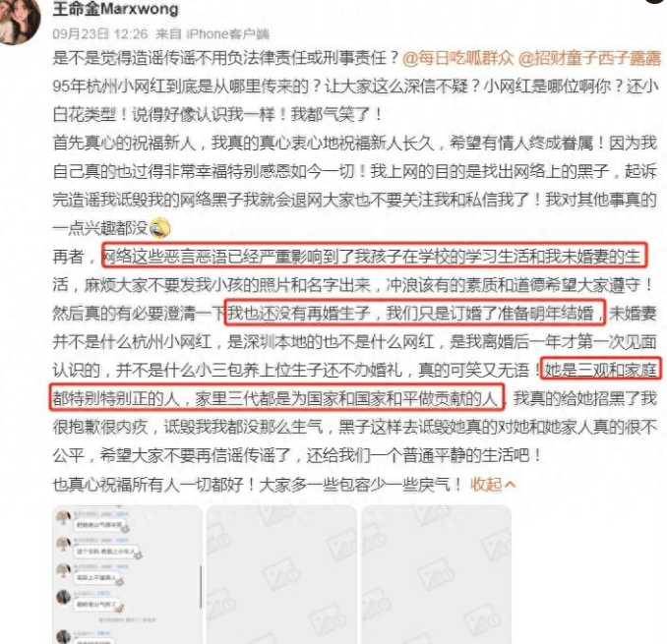Screen dimensions: 667x644
Task: Click the red-boxed 我也还没有再婚生子 sentence
Action: 415,313
